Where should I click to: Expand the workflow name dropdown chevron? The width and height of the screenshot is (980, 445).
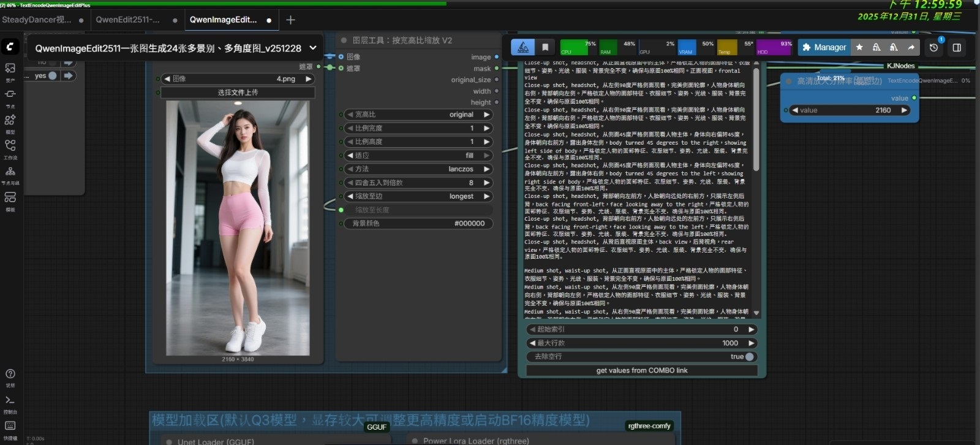click(x=313, y=48)
